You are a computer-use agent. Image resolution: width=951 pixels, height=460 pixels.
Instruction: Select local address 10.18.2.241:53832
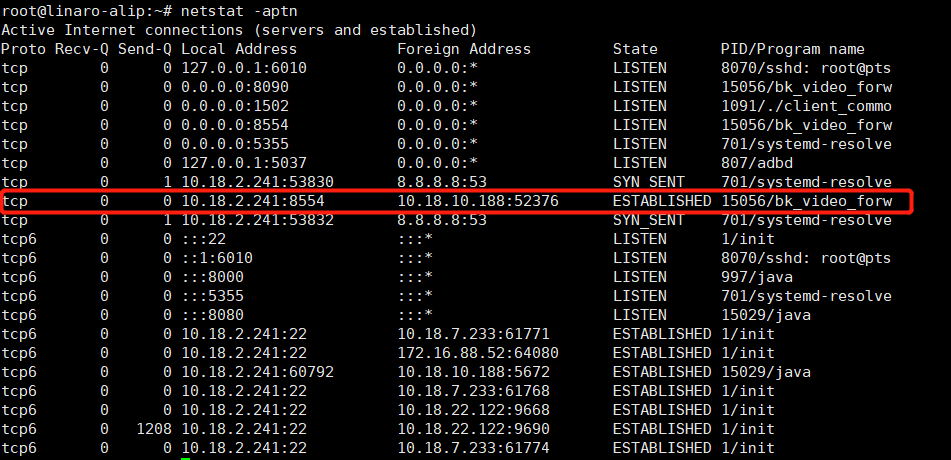tap(257, 220)
